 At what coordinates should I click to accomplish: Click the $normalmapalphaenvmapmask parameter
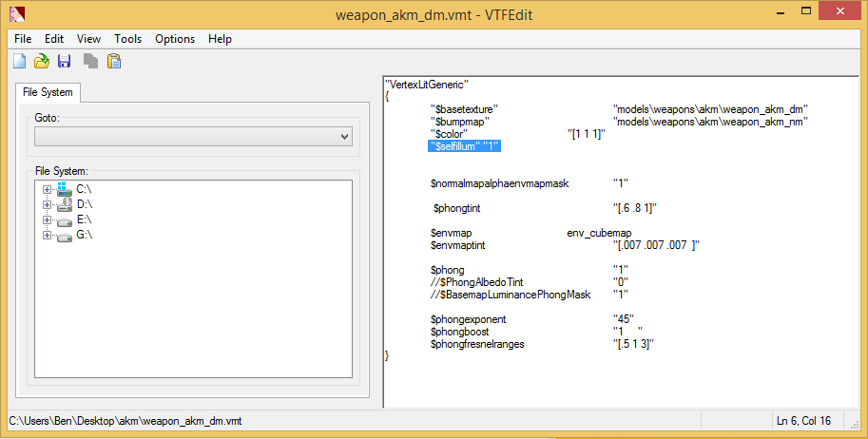click(499, 183)
